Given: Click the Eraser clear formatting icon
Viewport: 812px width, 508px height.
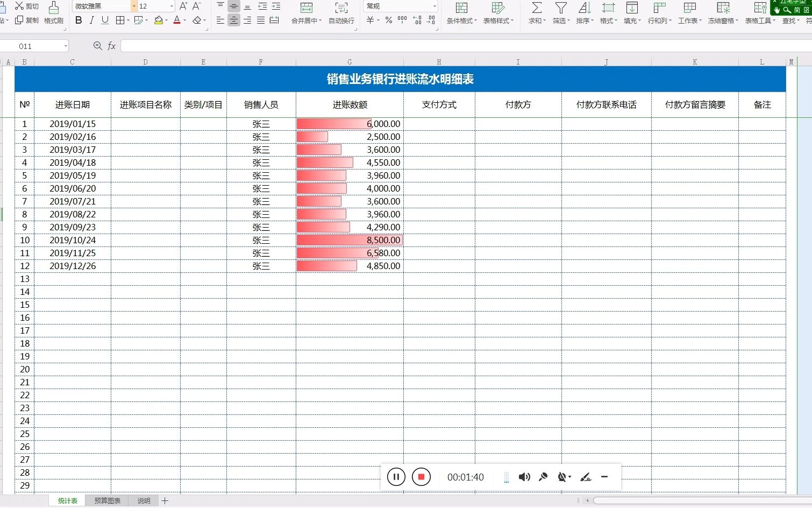Looking at the screenshot, I should coord(197,20).
